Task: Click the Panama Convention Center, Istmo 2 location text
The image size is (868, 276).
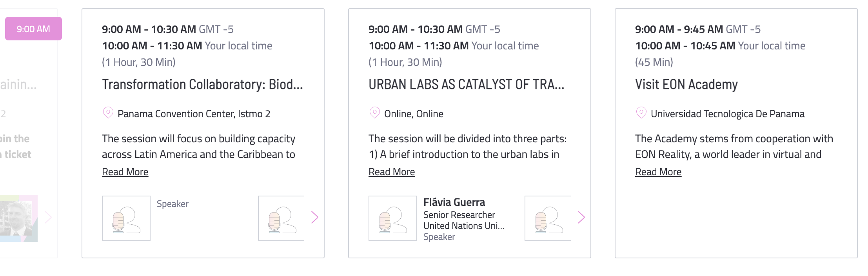Action: tap(194, 114)
